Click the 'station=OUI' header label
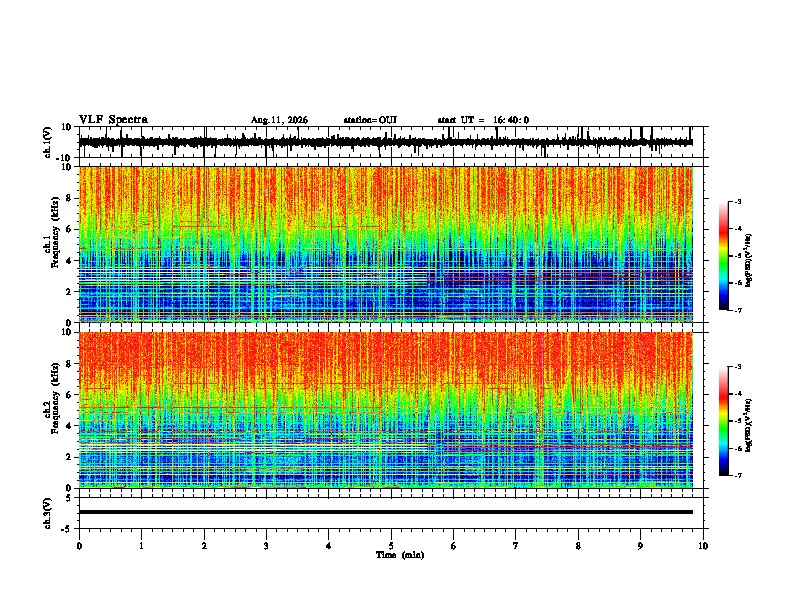The height and width of the screenshot is (612, 792). 370,120
